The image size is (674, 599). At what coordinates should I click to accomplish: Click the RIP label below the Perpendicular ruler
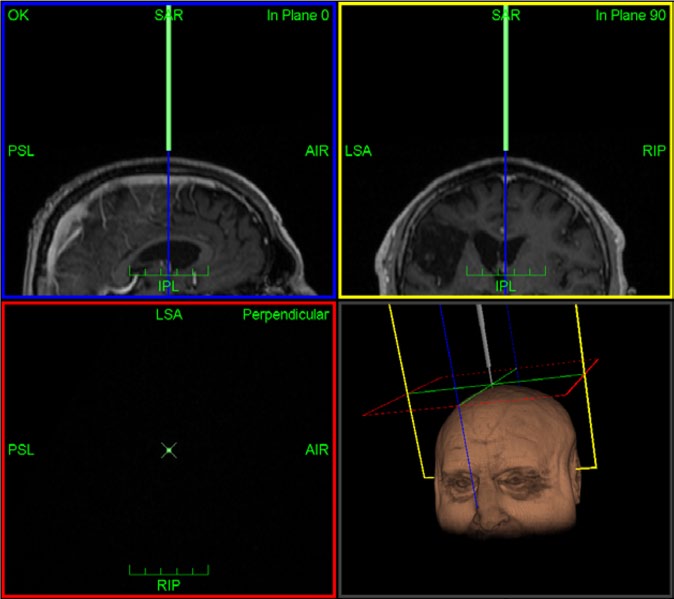(169, 585)
